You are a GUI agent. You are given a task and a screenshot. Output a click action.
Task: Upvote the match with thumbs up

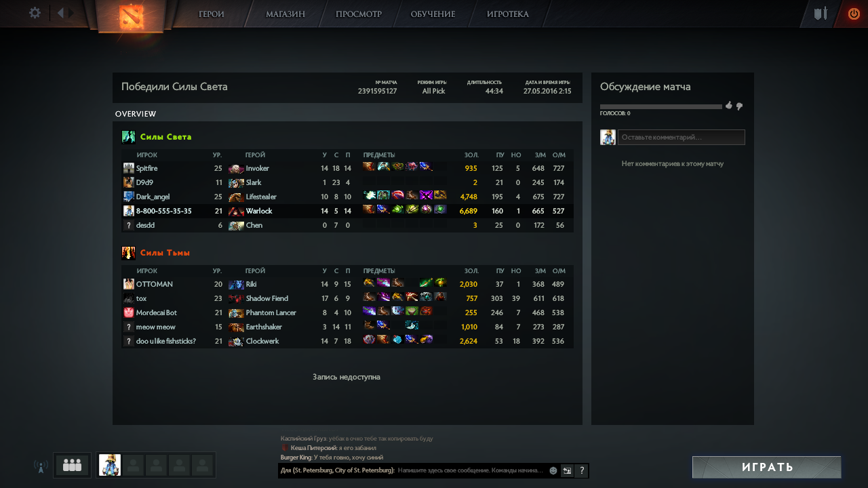point(729,106)
